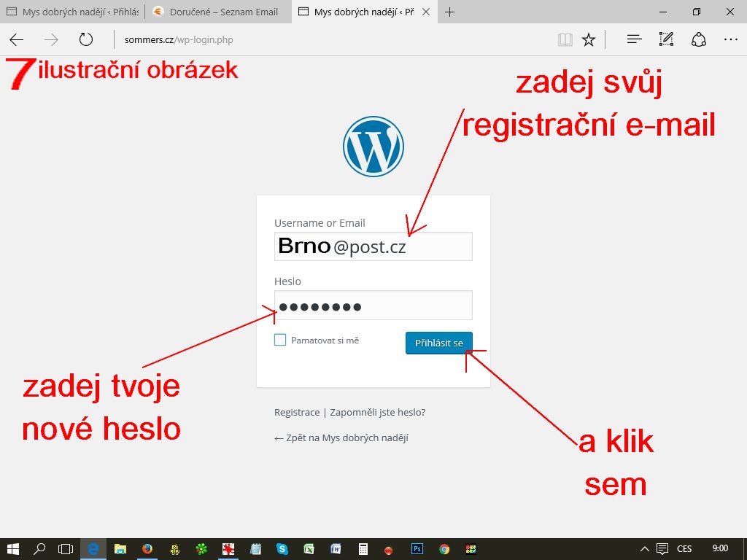Open Photoshop from the taskbar
This screenshot has height=560, width=747.
(417, 549)
